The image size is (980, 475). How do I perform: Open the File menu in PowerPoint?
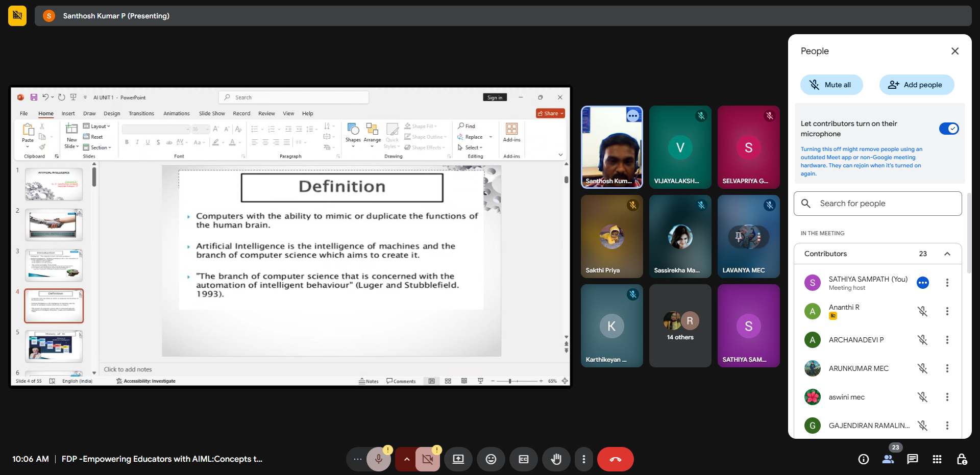(x=24, y=114)
